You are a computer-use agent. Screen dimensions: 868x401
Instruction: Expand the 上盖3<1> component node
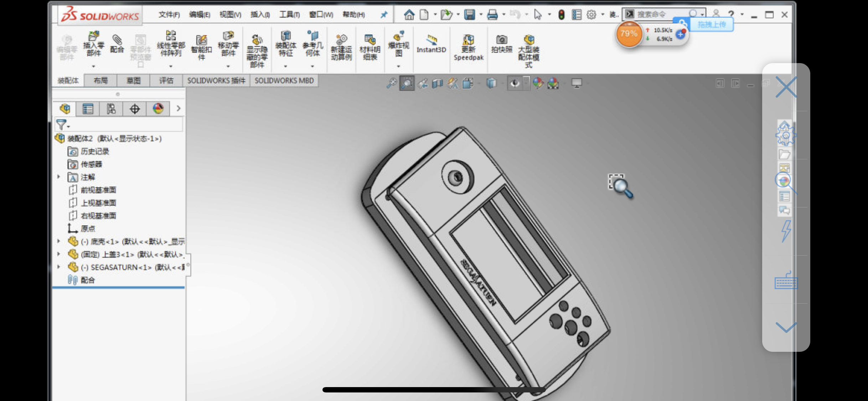[x=59, y=254]
